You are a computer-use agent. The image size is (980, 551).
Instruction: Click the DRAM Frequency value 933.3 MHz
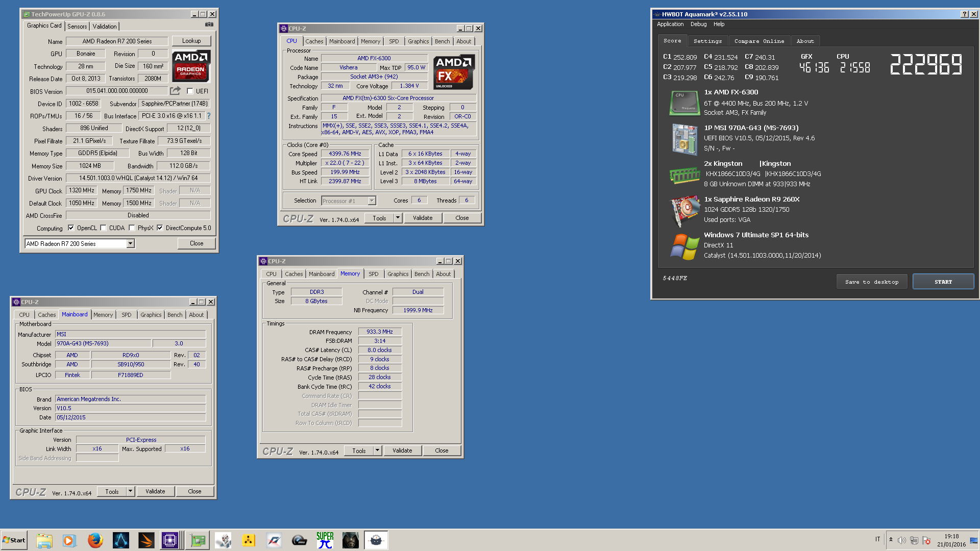click(x=380, y=332)
